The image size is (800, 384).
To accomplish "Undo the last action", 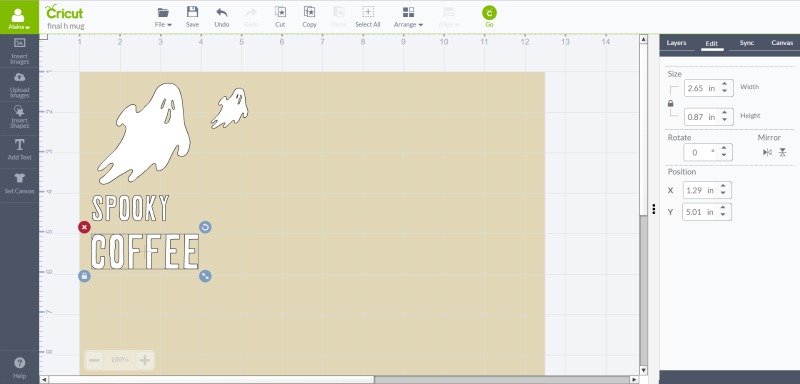I will 221,17.
